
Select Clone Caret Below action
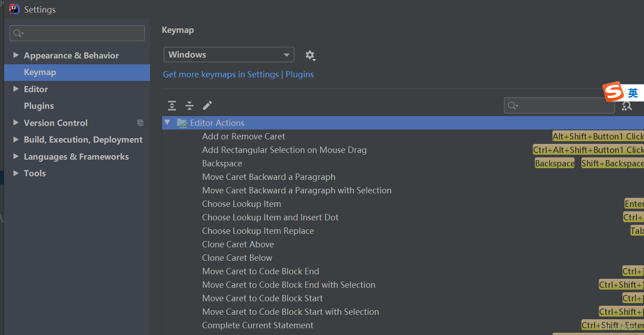pos(237,258)
